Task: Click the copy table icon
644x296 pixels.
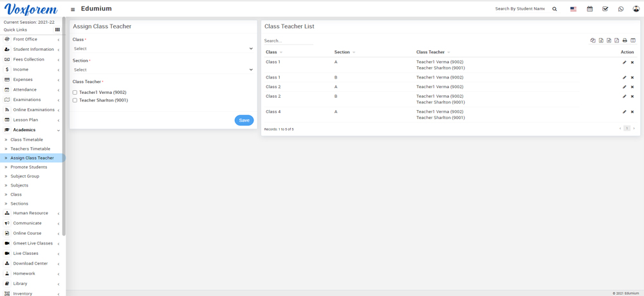Action: coord(593,41)
